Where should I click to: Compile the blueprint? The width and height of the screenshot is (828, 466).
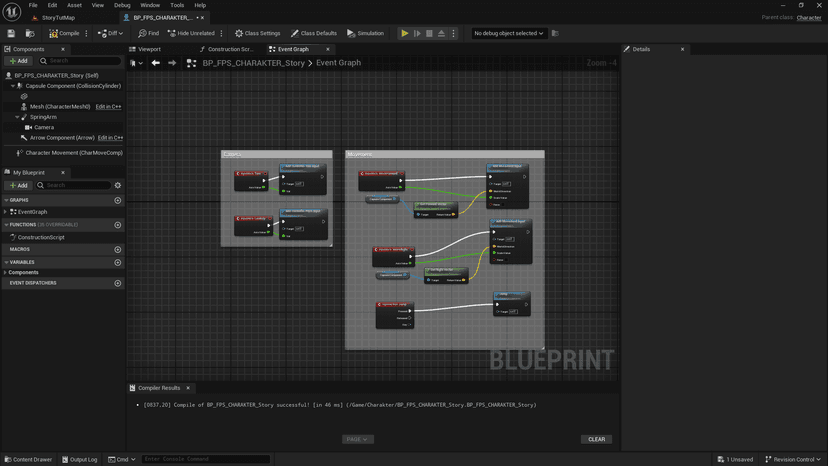pyautogui.click(x=64, y=33)
